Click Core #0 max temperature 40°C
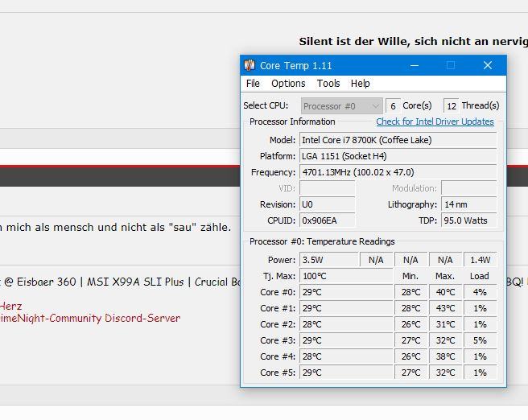 point(445,292)
